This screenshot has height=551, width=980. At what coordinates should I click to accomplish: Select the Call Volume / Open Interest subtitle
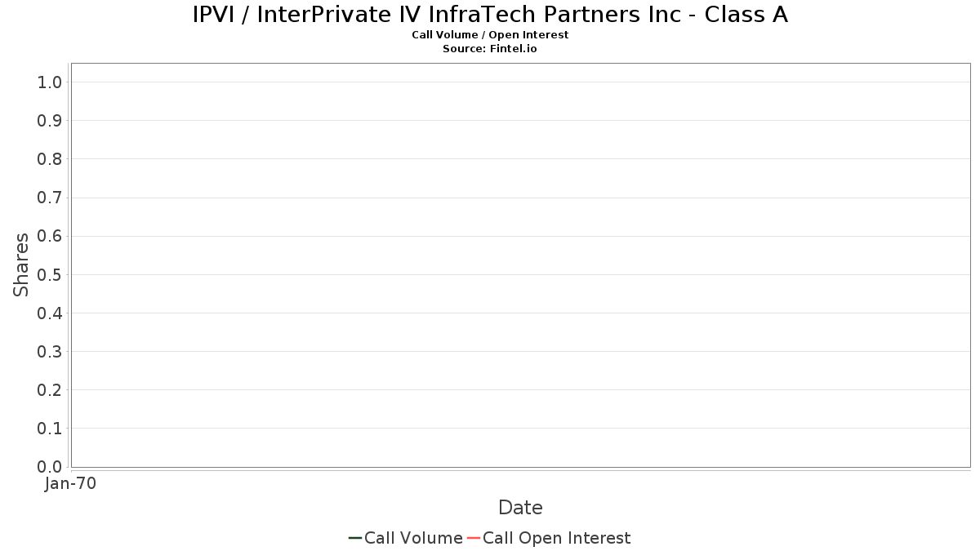490,35
